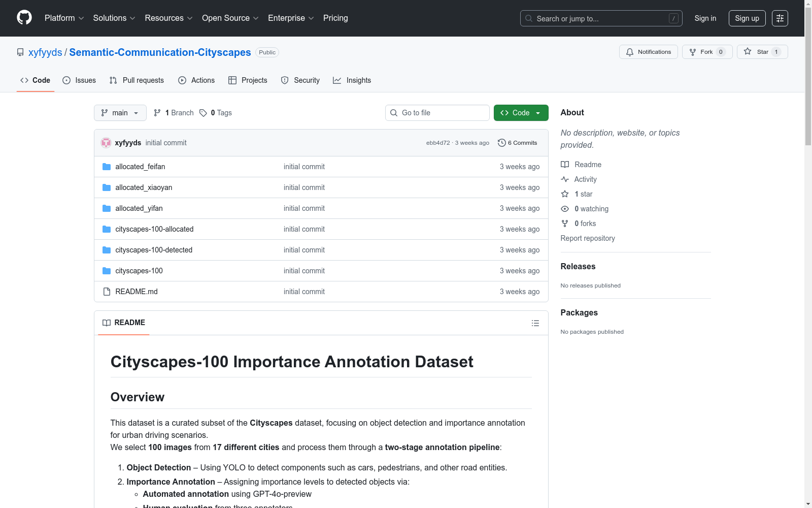The width and height of the screenshot is (812, 508).
Task: Open the Security tab
Action: [300, 80]
